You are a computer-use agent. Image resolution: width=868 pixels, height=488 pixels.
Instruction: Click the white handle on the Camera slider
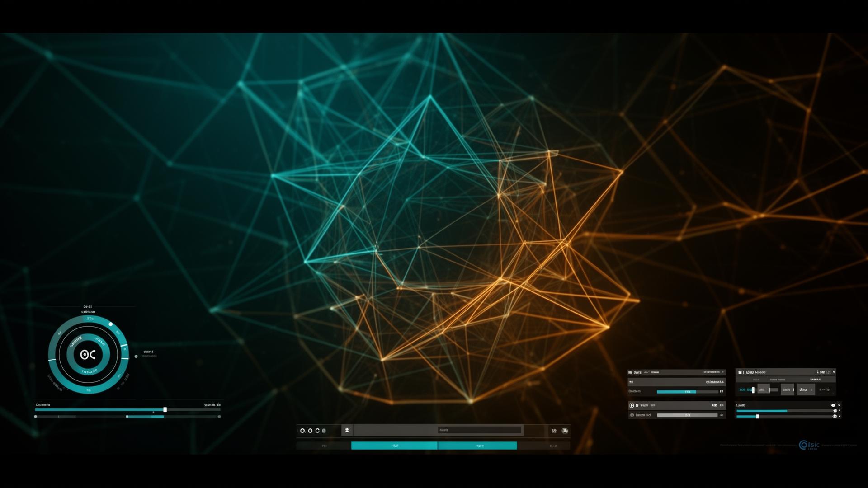(x=165, y=409)
